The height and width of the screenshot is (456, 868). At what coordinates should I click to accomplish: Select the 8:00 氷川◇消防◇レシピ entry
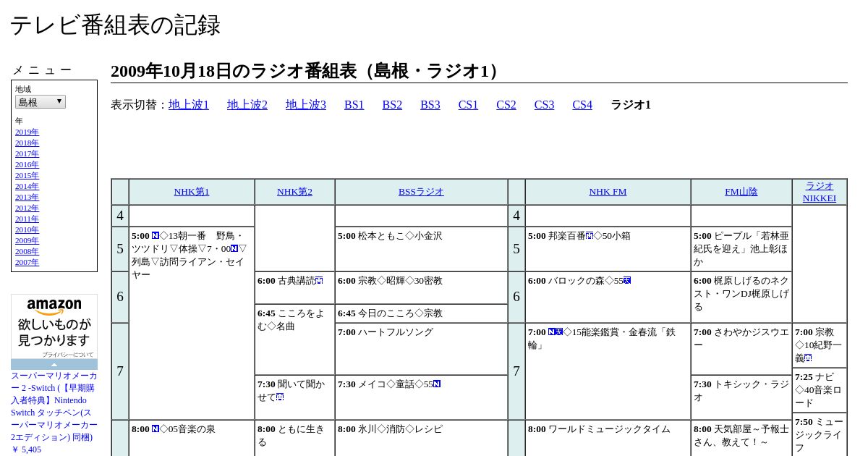(x=422, y=438)
